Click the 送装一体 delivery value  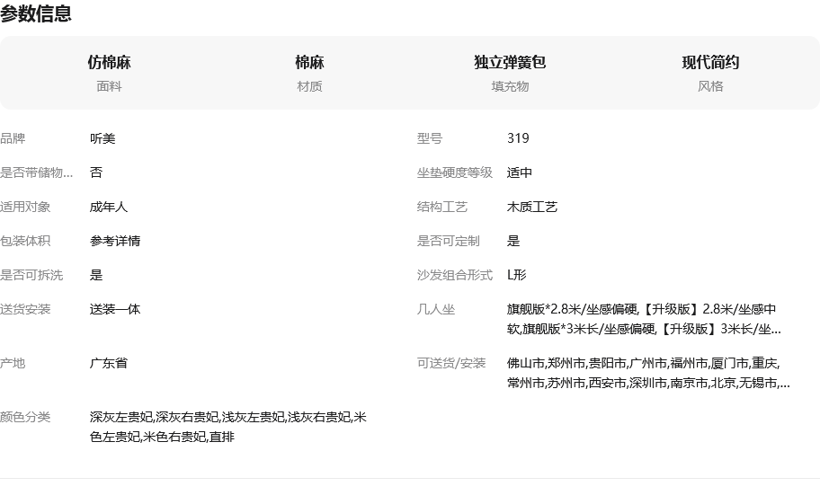[x=115, y=309]
